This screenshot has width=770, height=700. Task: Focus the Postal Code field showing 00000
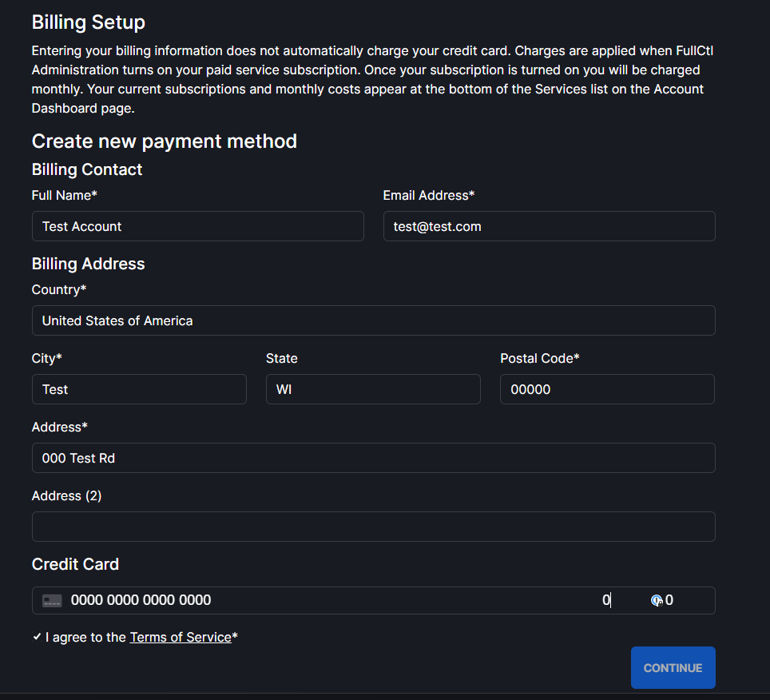607,389
